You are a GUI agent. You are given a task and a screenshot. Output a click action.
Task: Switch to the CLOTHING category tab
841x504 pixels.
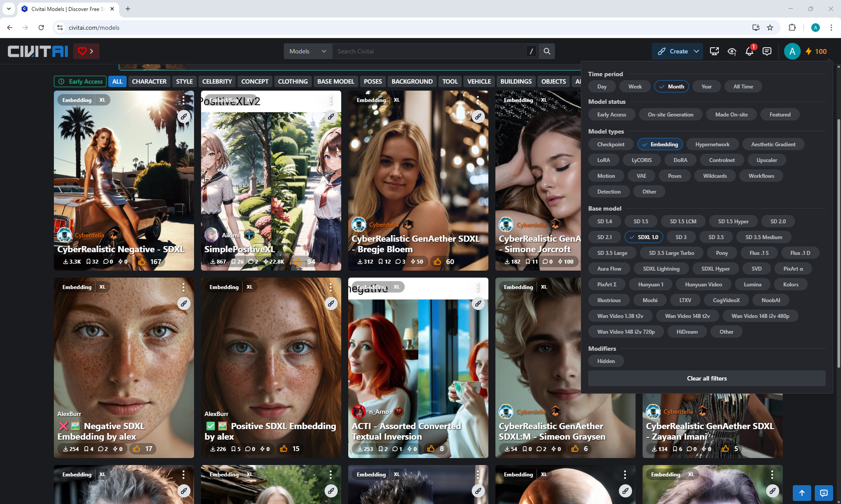[292, 81]
